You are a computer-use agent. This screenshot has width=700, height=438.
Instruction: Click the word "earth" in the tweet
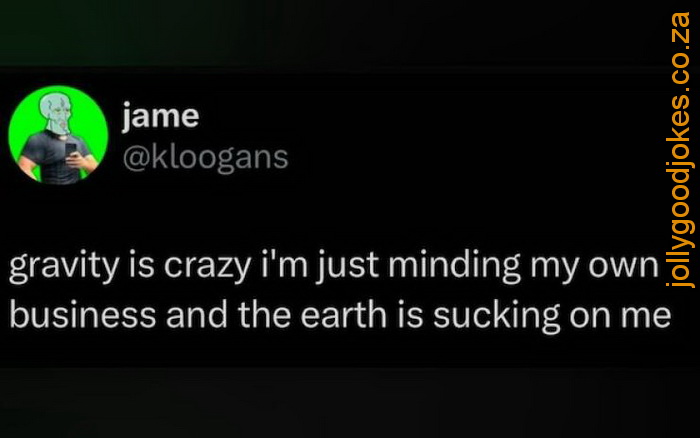[x=344, y=314]
